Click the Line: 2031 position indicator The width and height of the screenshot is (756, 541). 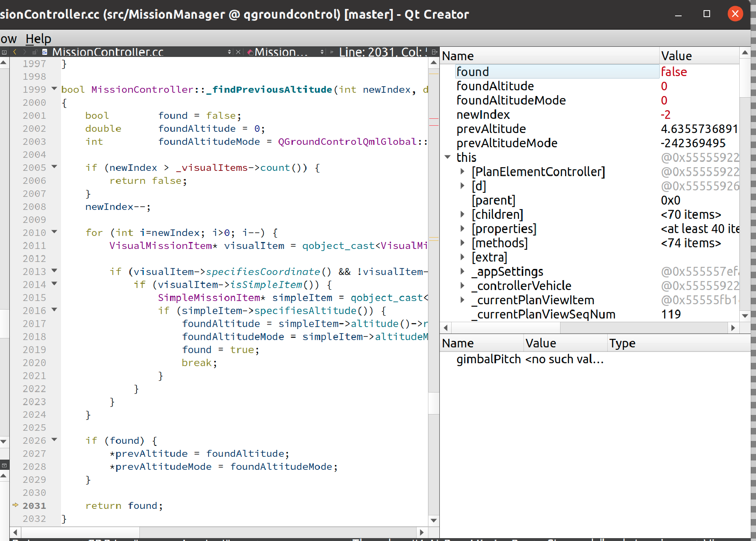pos(383,52)
